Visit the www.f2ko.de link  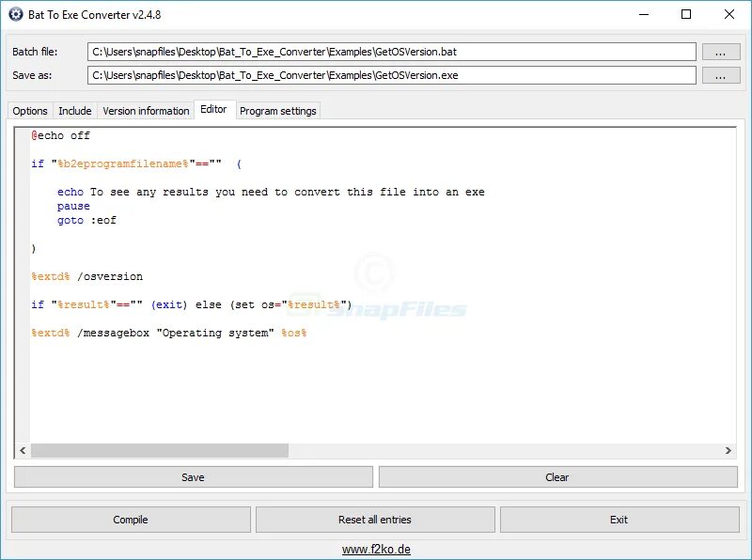[x=376, y=550]
